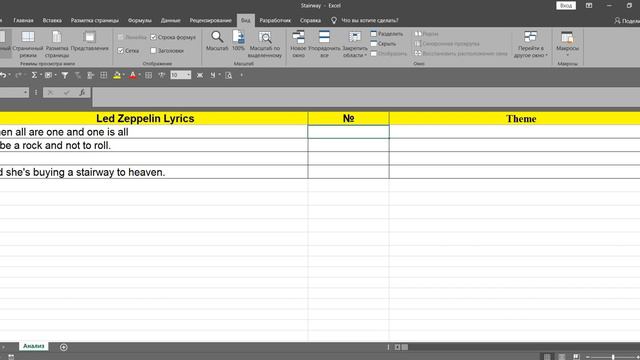
Task: Select cell with 'be a rock and not to roll.'
Action: (x=153, y=145)
